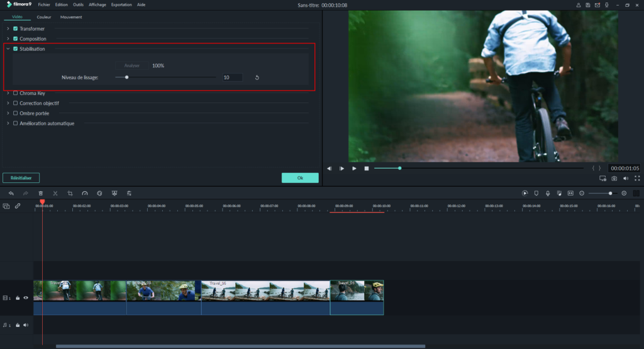
Task: Click the add track manager icon
Action: point(6,206)
